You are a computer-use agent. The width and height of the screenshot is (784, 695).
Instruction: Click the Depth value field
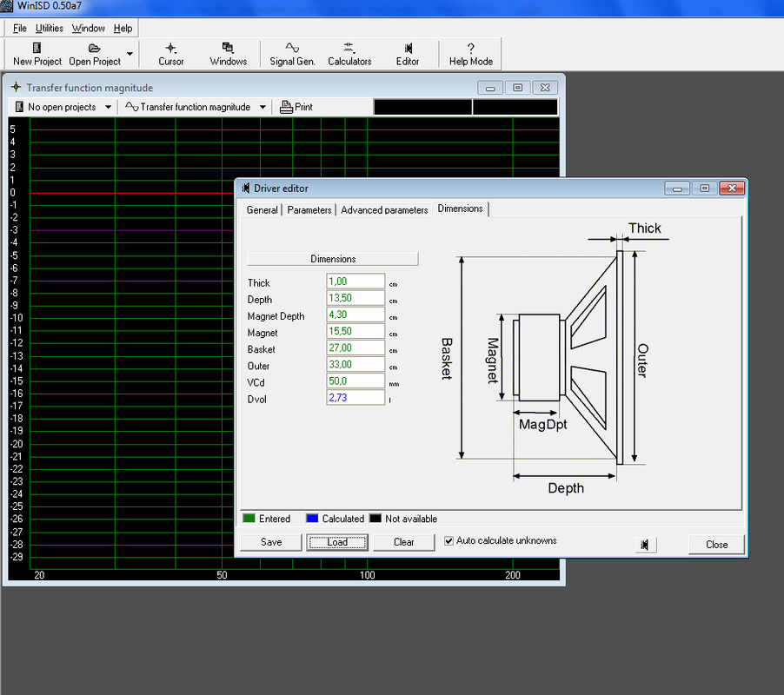point(355,298)
